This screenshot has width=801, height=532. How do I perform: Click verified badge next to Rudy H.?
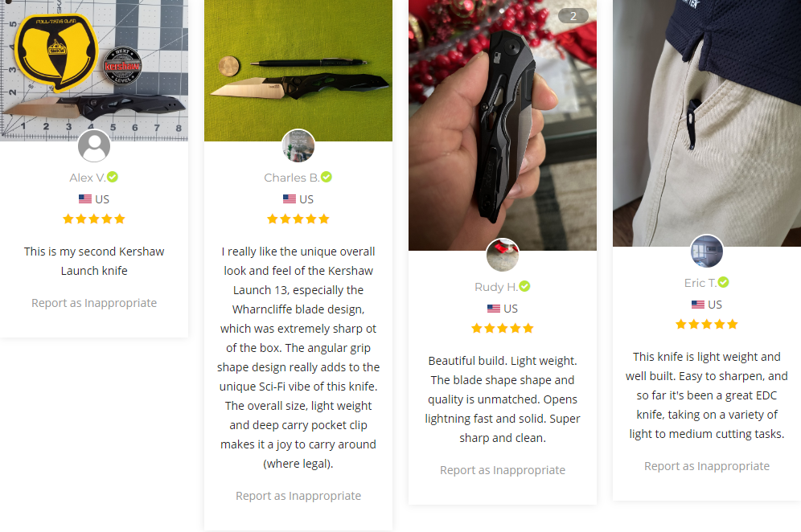(525, 286)
